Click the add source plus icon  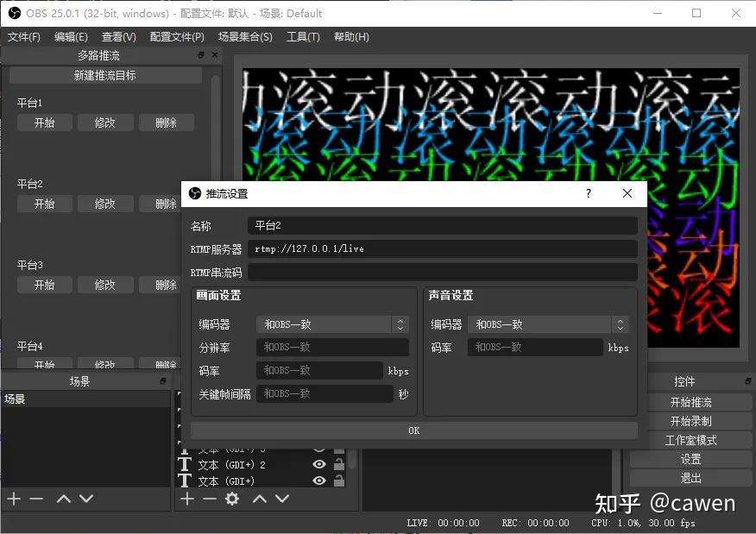tap(186, 499)
